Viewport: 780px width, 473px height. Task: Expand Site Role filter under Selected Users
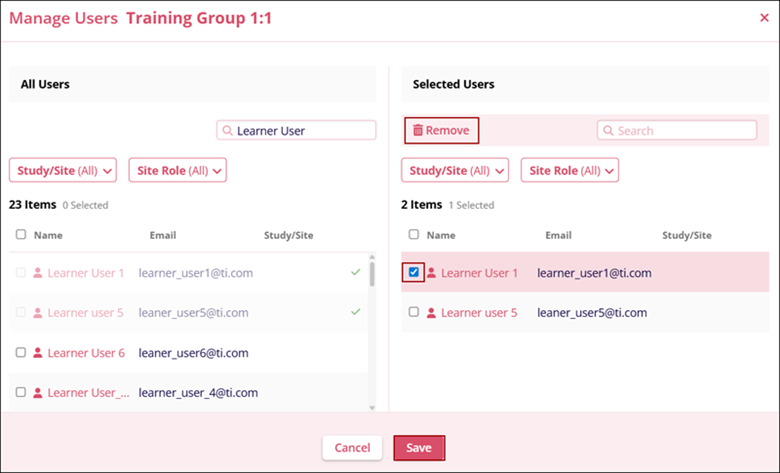[570, 170]
